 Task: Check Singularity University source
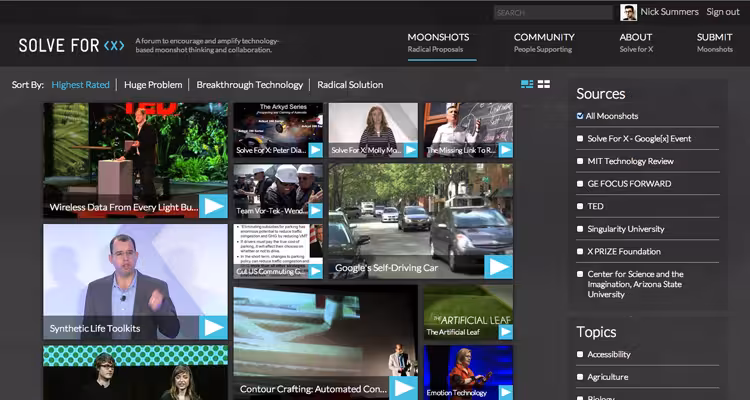580,229
